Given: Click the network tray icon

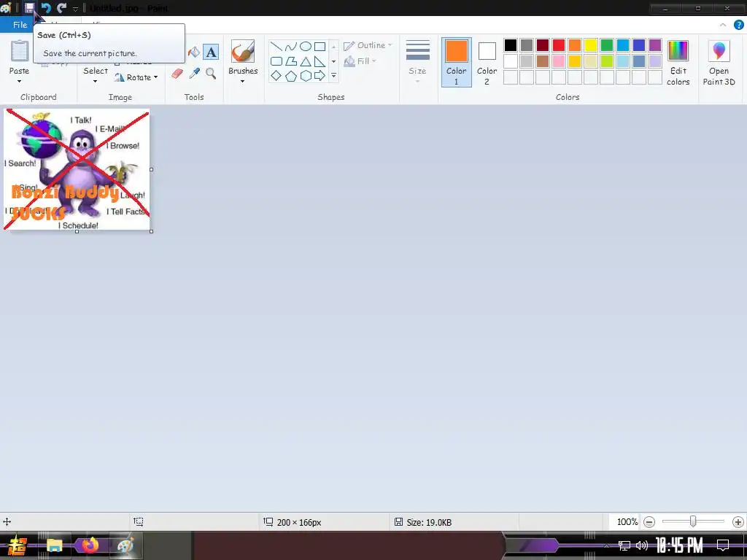Looking at the screenshot, I should (624, 545).
